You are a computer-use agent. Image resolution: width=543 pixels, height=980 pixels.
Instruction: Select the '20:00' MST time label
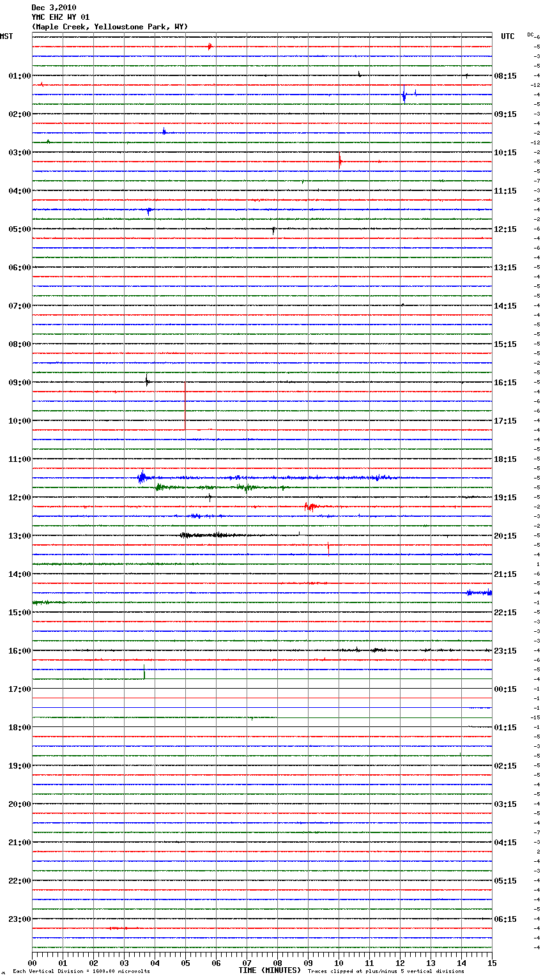[x=20, y=804]
